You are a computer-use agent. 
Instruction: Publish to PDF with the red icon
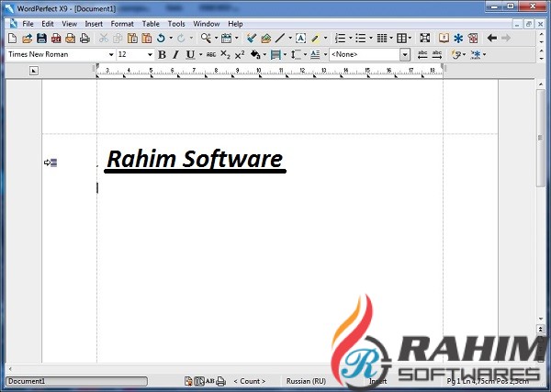click(56, 38)
